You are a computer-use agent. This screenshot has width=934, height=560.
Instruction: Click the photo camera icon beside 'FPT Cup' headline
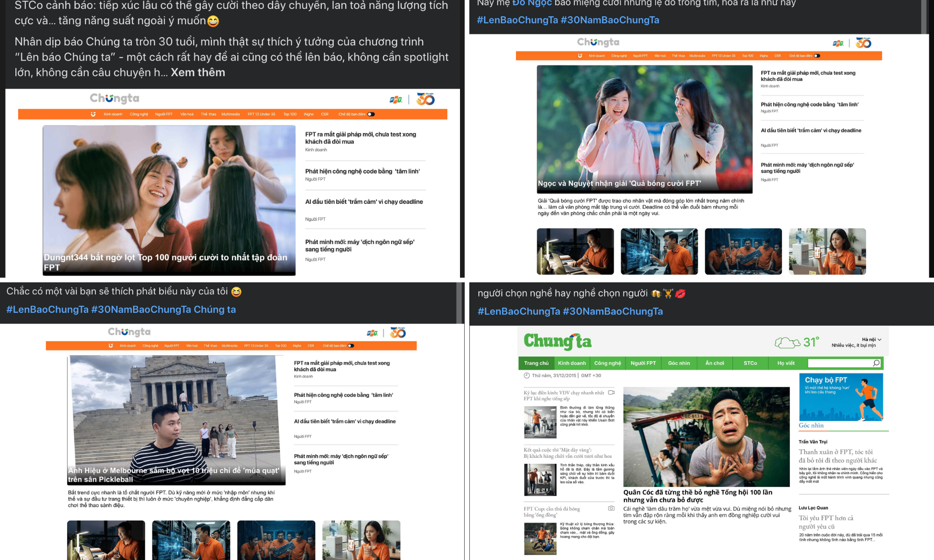pyautogui.click(x=611, y=508)
